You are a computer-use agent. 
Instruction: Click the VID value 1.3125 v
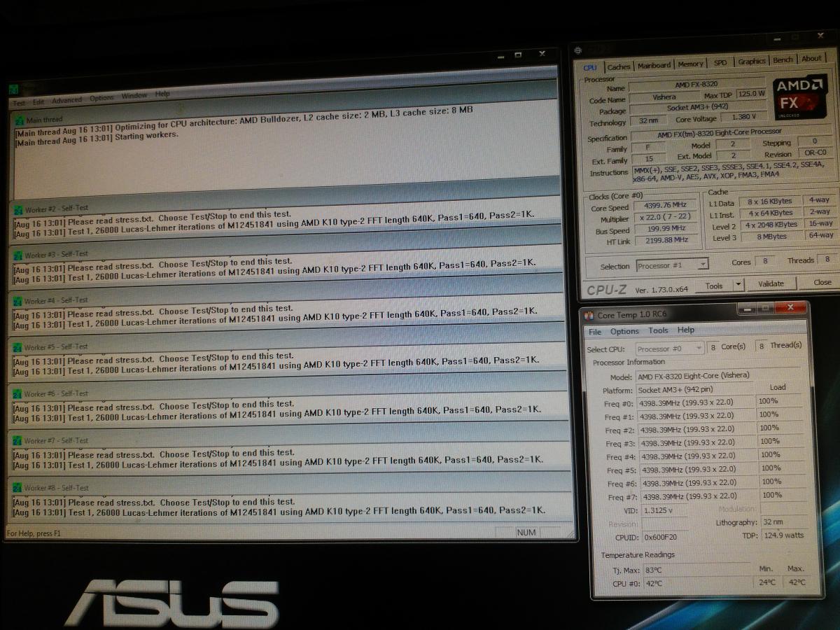664,510
